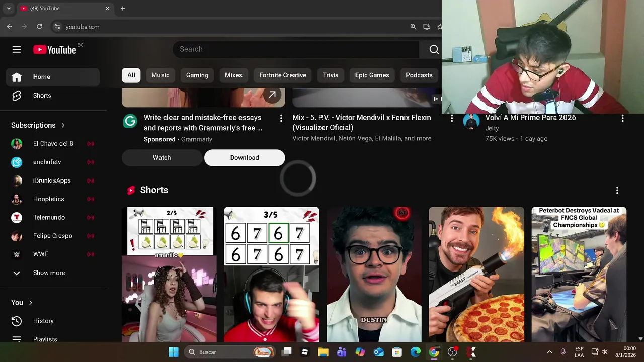Select the Epic Games filter chip
The height and width of the screenshot is (362, 644).
(372, 75)
